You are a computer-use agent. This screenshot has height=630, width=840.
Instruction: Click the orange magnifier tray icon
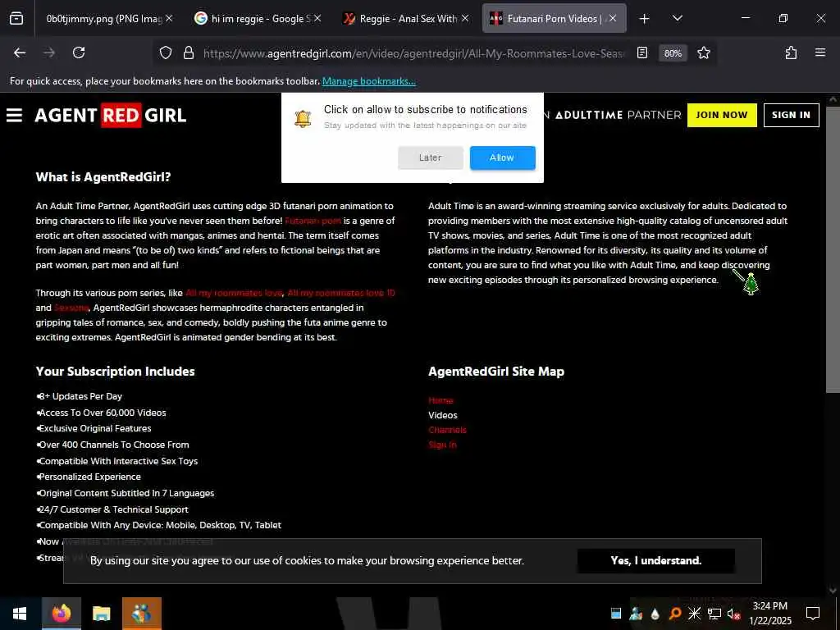[x=675, y=614]
